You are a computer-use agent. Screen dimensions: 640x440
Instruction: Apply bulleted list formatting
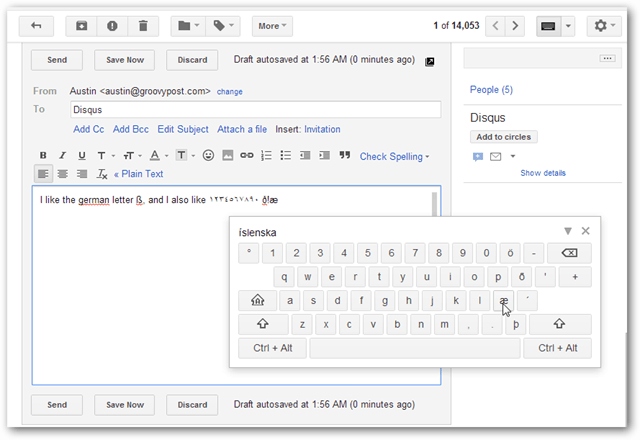click(286, 156)
